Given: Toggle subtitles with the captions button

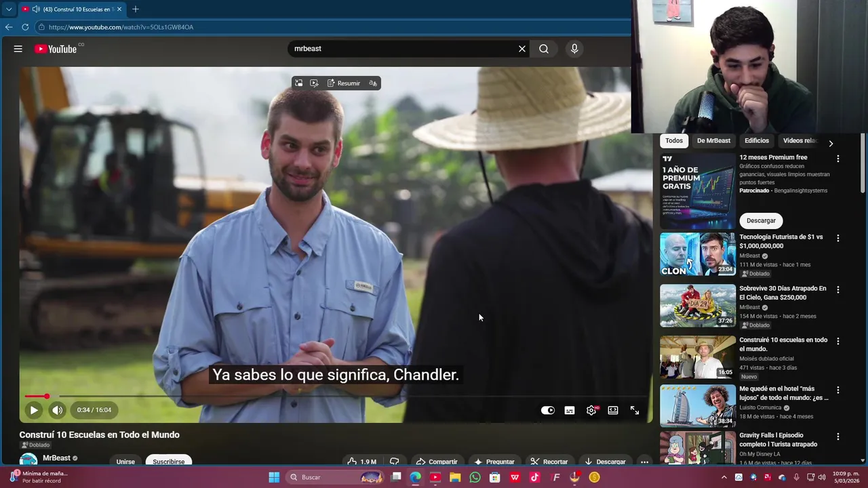Looking at the screenshot, I should pyautogui.click(x=570, y=410).
